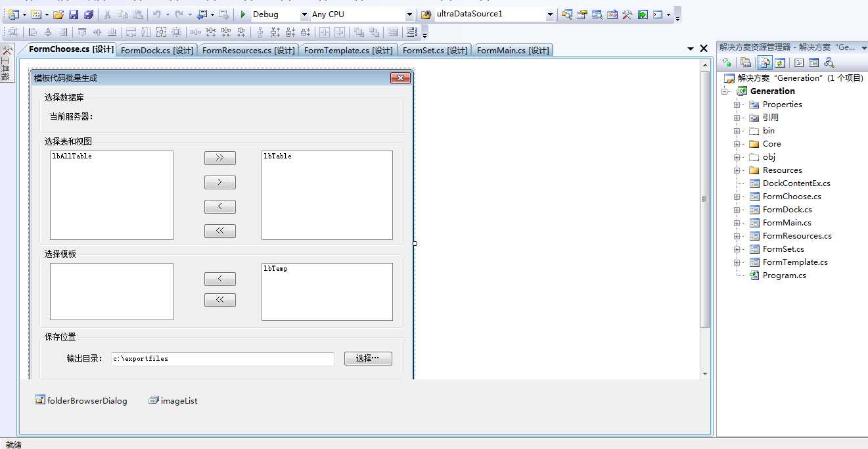Open the ultraDataSource1 find combo box
This screenshot has height=449, width=868.
[550, 14]
